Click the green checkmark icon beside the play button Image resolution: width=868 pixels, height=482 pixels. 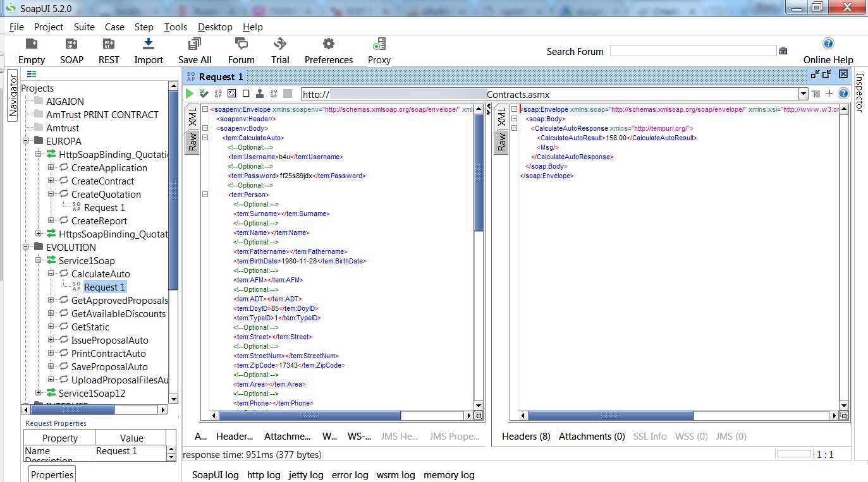204,93
